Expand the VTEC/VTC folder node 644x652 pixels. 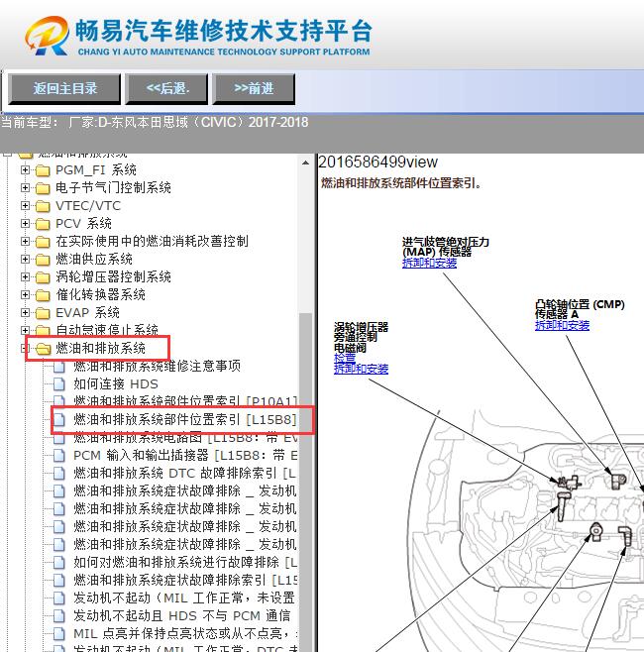[25, 206]
